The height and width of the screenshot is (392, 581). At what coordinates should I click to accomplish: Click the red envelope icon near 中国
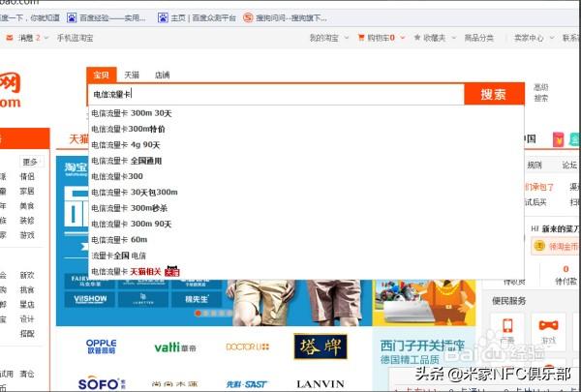(558, 139)
